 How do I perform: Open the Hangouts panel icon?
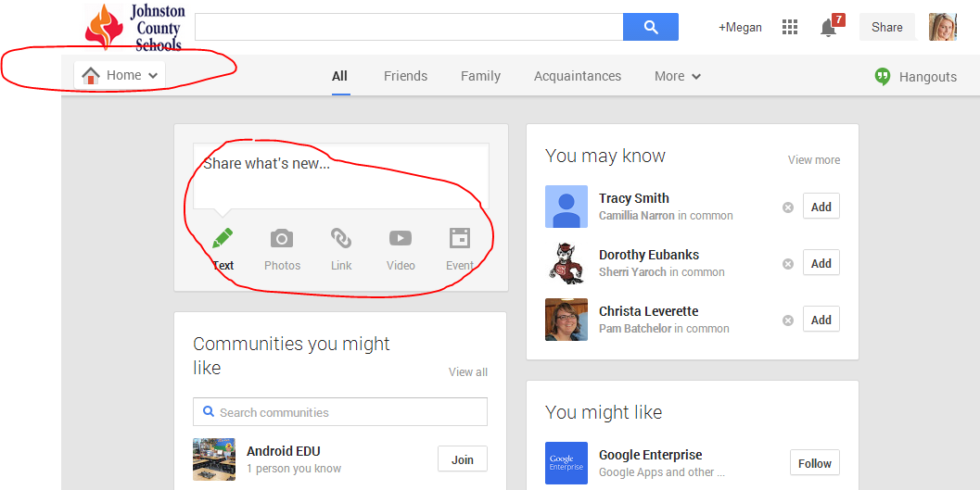883,77
